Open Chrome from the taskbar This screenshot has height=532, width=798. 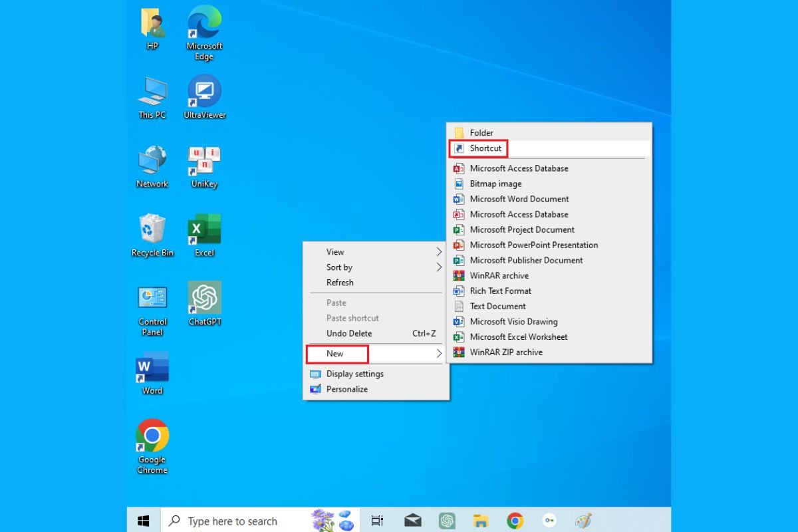coord(515,520)
